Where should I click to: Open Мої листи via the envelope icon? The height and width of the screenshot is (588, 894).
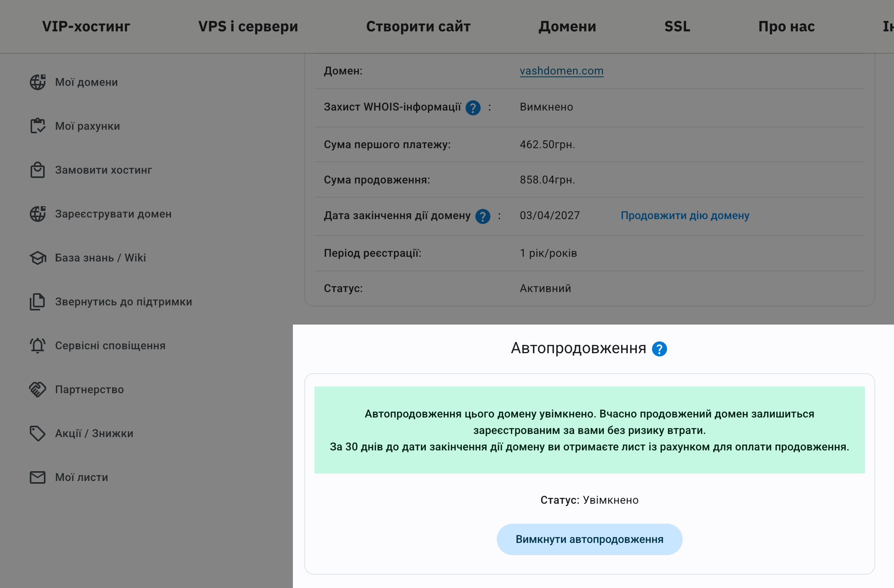[38, 477]
